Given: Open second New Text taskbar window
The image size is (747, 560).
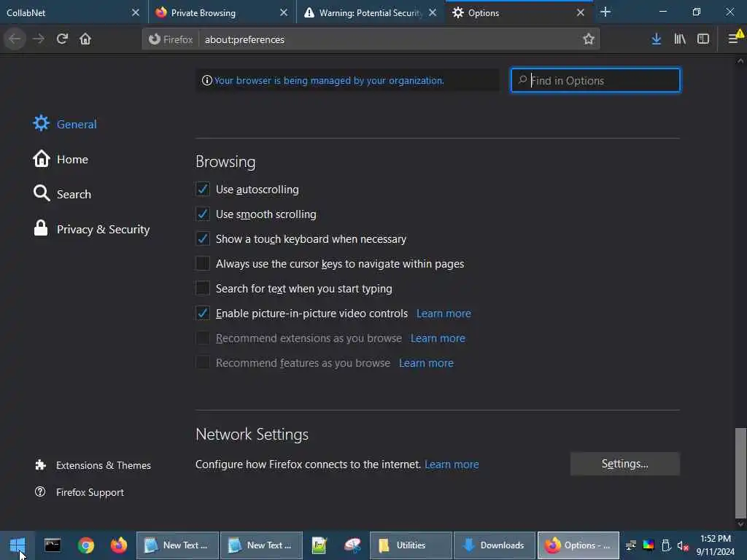Looking at the screenshot, I should tap(262, 545).
